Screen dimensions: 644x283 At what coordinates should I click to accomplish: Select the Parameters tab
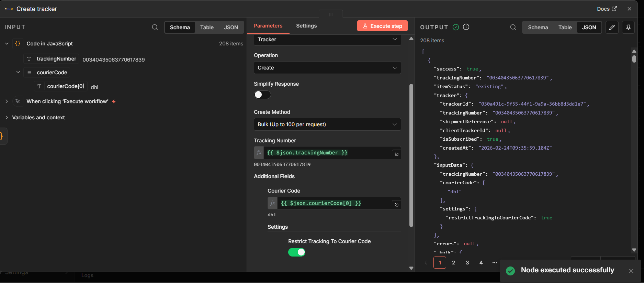[268, 26]
